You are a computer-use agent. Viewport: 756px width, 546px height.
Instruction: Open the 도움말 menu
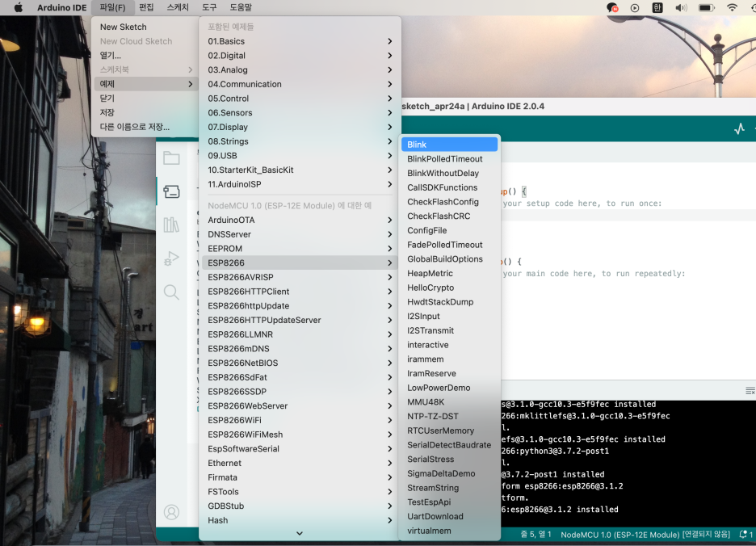point(241,7)
